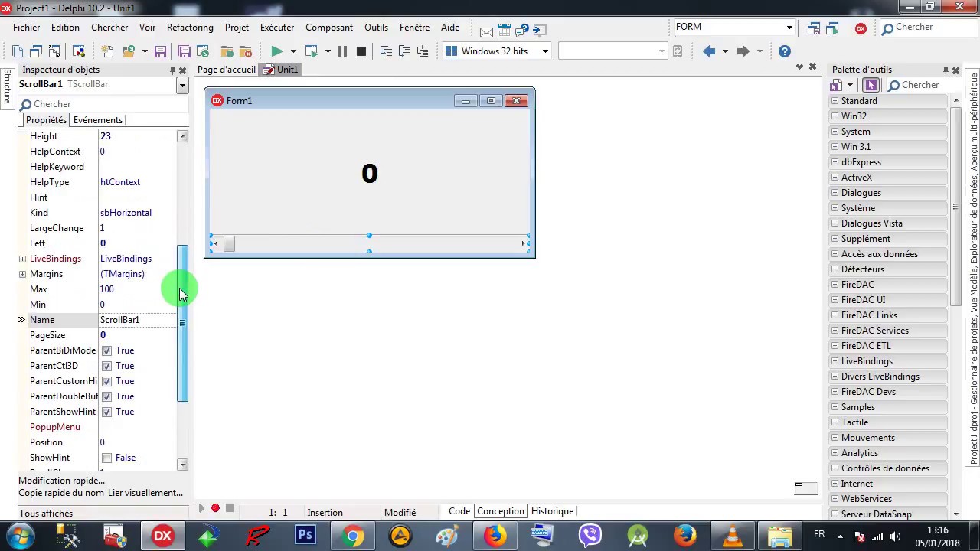Open the Windows 32 bits platform dropdown
The height and width of the screenshot is (551, 980).
coord(545,51)
